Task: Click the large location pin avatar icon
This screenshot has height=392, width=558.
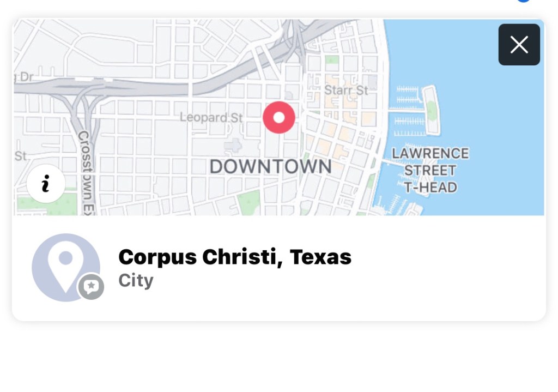Action: point(65,267)
